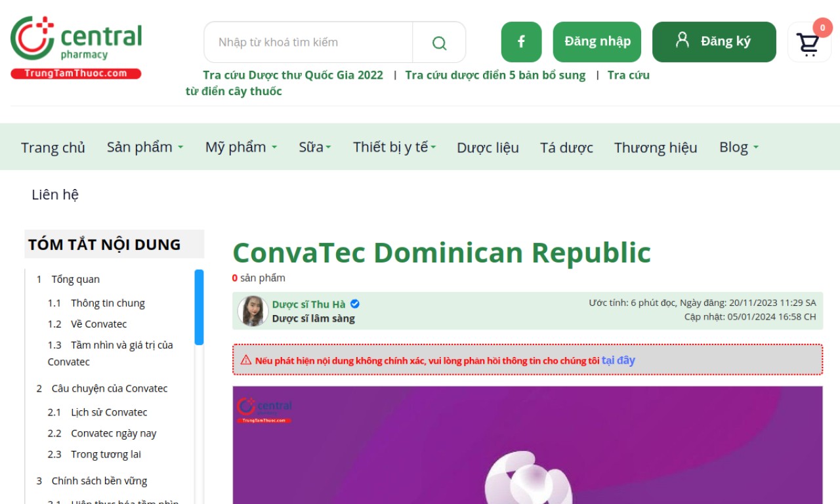The height and width of the screenshot is (504, 840).
Task: Open Tra cứu từ điển cây thuốc link
Action: click(x=417, y=83)
